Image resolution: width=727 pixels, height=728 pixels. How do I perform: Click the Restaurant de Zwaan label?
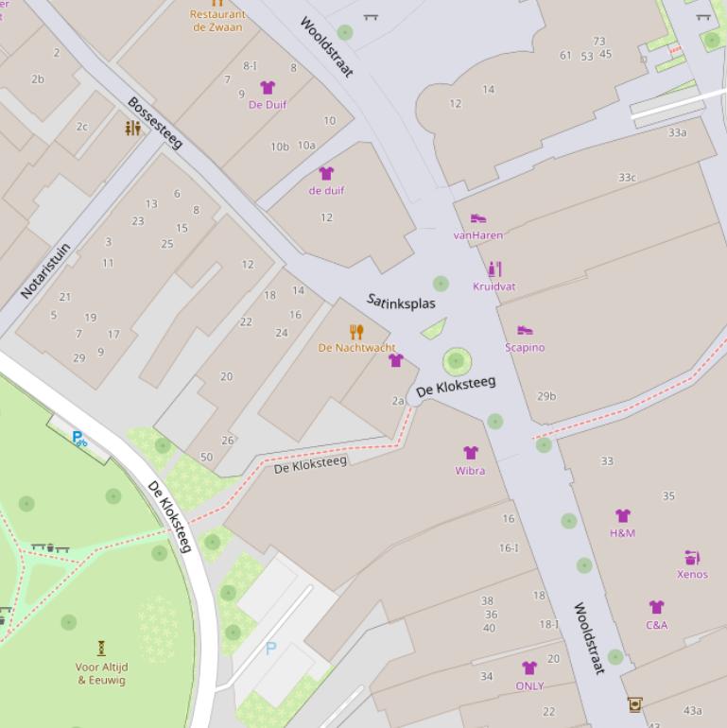(x=217, y=21)
